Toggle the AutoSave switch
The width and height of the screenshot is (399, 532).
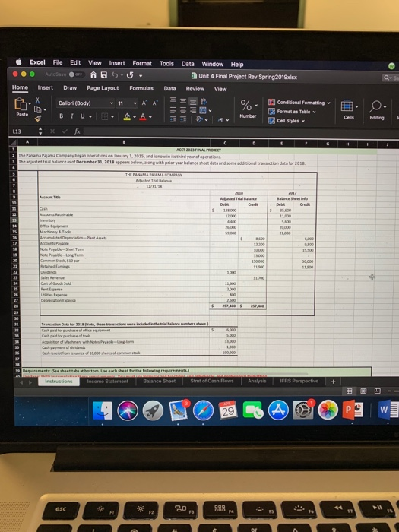(76, 74)
